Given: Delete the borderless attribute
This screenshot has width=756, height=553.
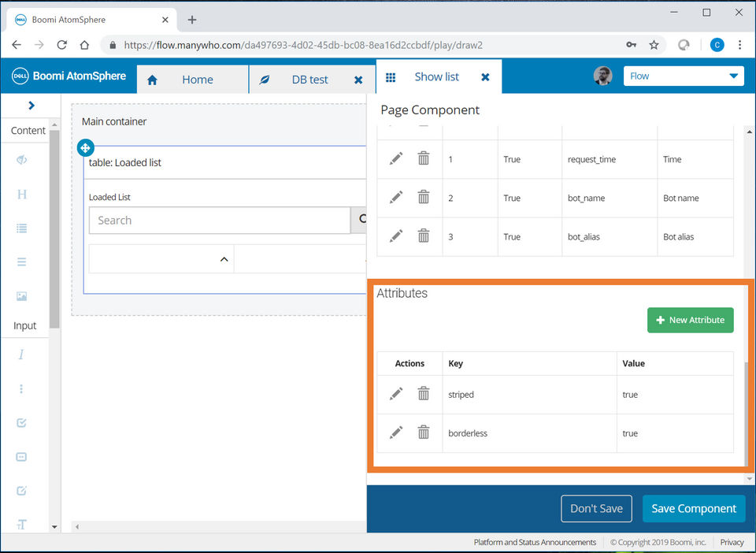Looking at the screenshot, I should point(424,432).
